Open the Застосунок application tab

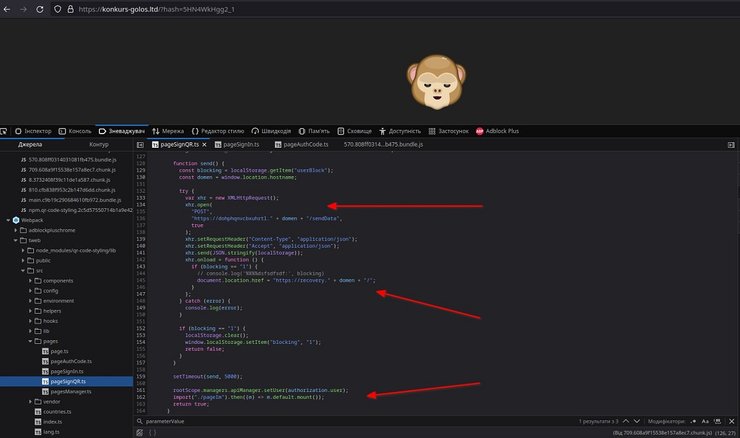pos(448,131)
